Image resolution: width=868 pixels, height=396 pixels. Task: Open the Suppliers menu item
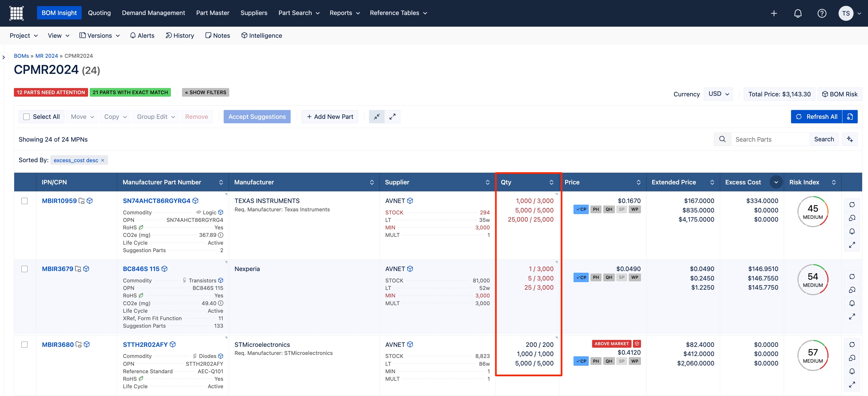coord(254,13)
